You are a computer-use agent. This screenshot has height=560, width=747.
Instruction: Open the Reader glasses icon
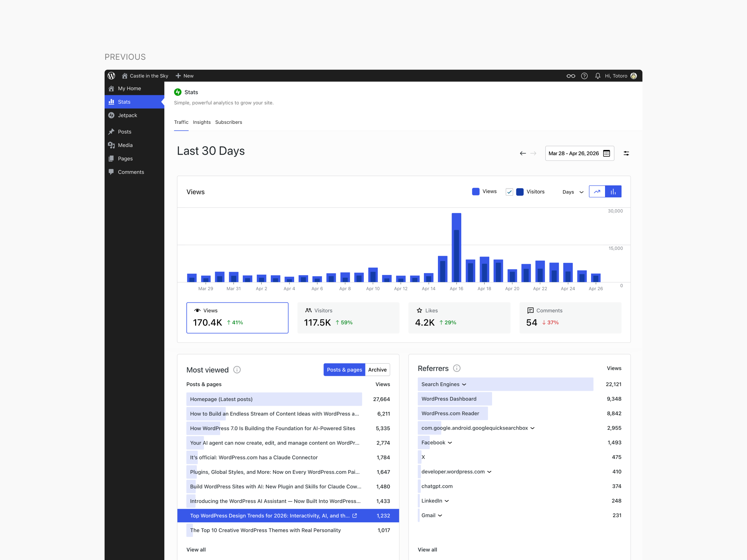click(571, 76)
